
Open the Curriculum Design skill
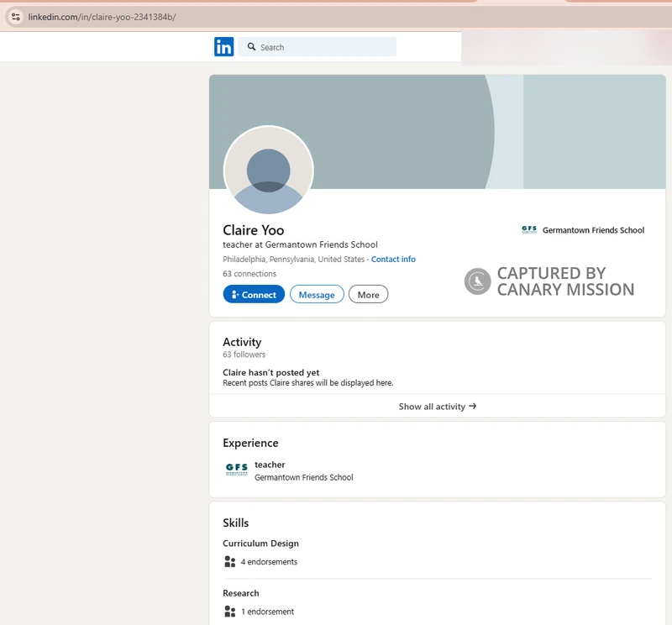click(260, 544)
